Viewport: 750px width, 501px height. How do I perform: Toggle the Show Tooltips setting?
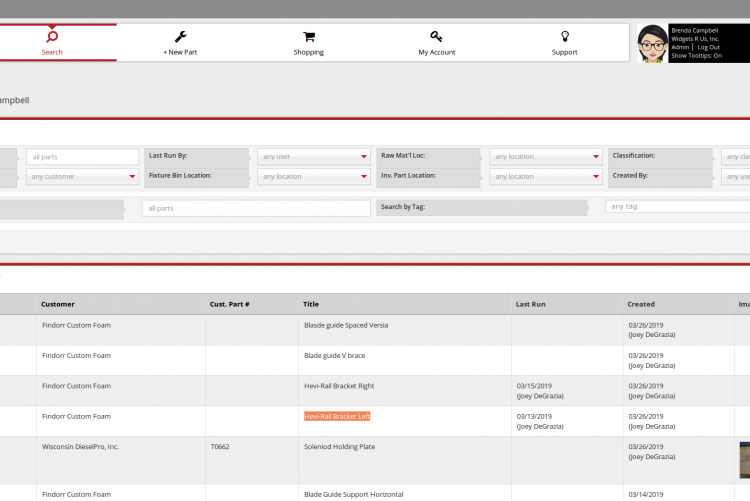pyautogui.click(x=696, y=56)
